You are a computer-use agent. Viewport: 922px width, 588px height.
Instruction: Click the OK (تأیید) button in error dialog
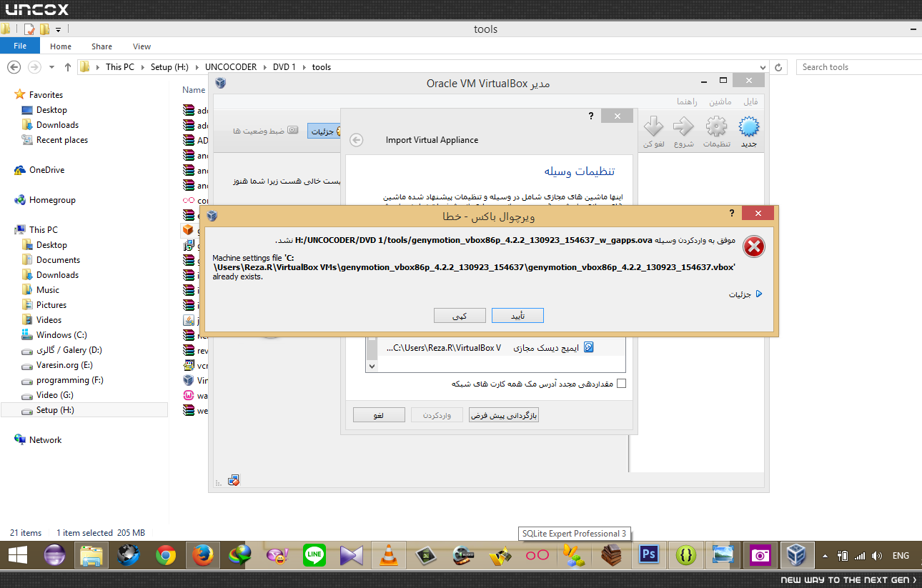(517, 316)
